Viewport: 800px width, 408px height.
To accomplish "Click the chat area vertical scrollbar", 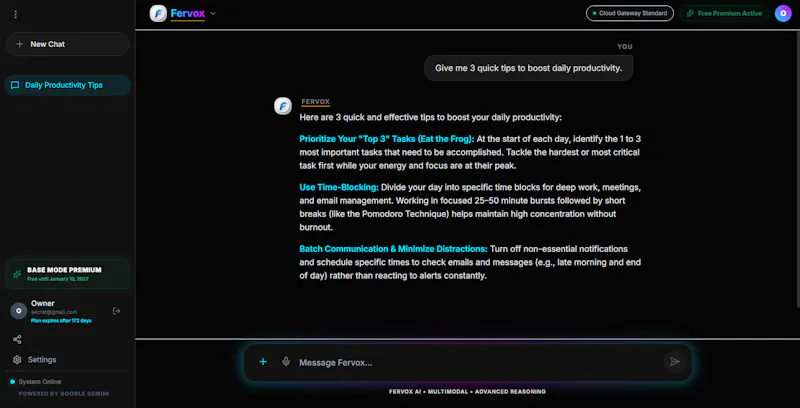I will pyautogui.click(x=798, y=170).
